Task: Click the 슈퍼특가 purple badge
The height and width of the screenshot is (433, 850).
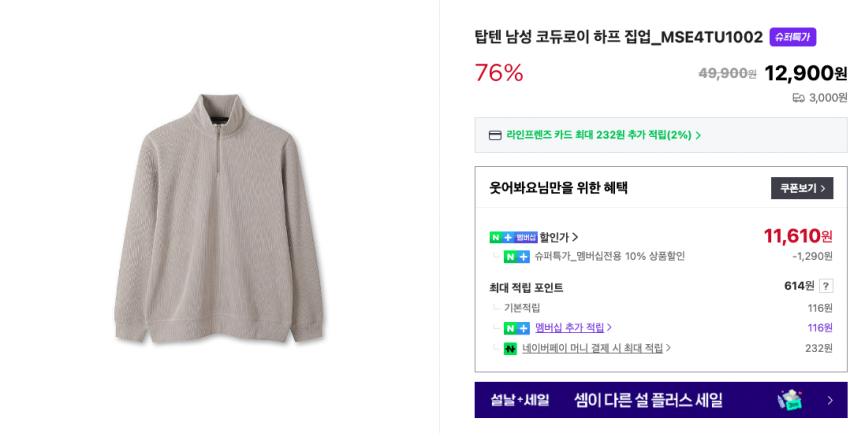Action: pos(792,37)
